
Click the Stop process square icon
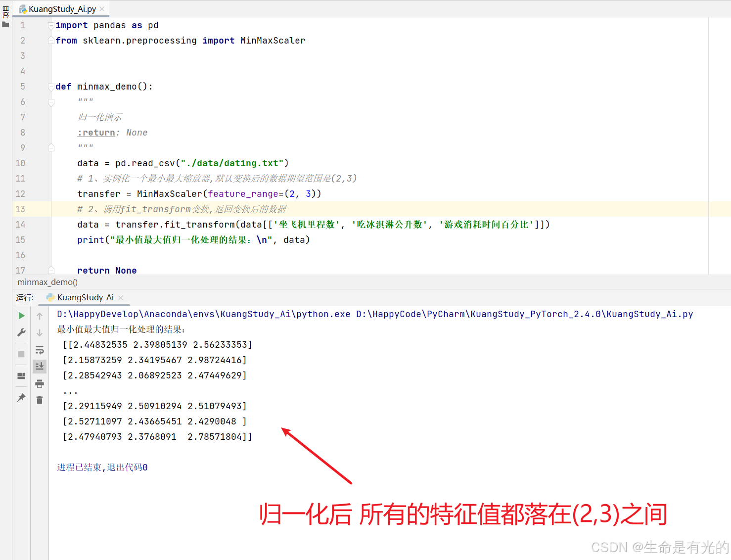(21, 354)
